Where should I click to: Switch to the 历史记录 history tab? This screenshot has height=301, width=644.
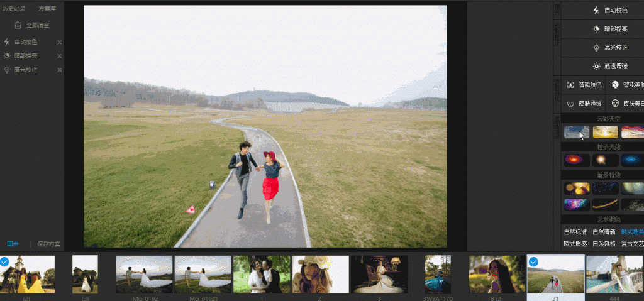click(x=14, y=9)
